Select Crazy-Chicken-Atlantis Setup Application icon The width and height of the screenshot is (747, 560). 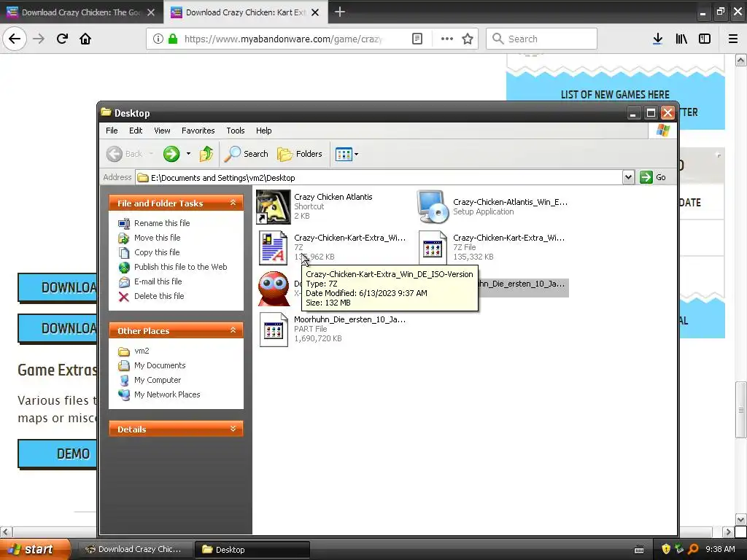pyautogui.click(x=433, y=206)
